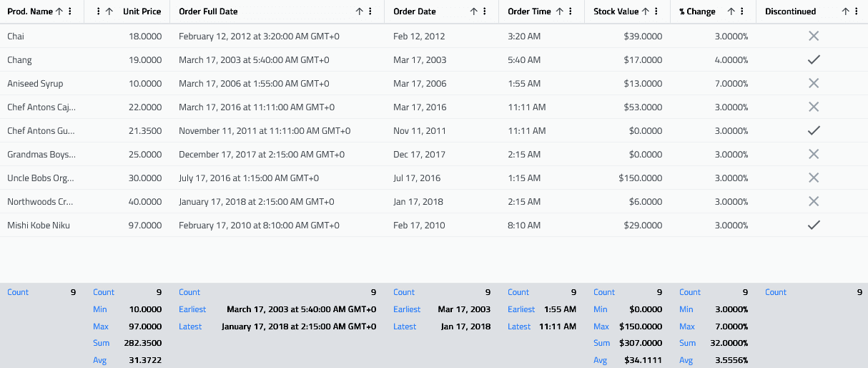Click the Order Time header label

[529, 11]
